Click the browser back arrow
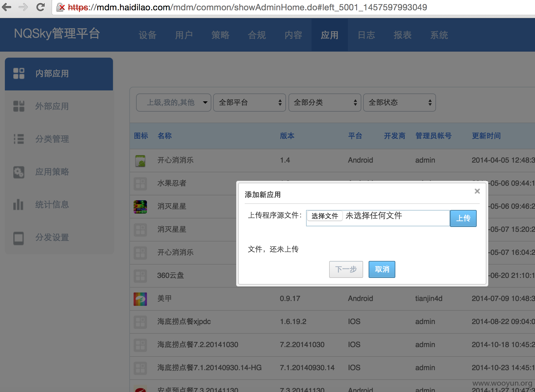This screenshot has width=535, height=392. tap(7, 7)
